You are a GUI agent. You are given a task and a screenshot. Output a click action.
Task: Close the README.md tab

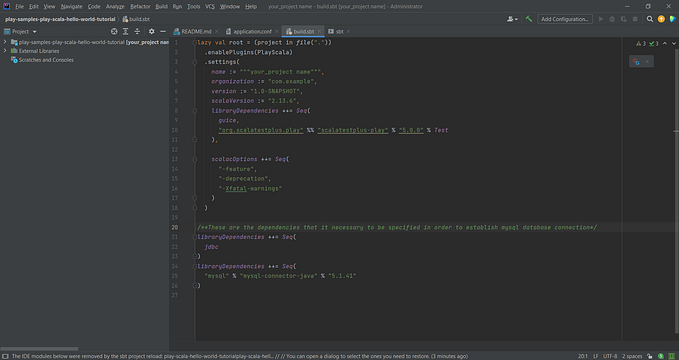click(217, 31)
